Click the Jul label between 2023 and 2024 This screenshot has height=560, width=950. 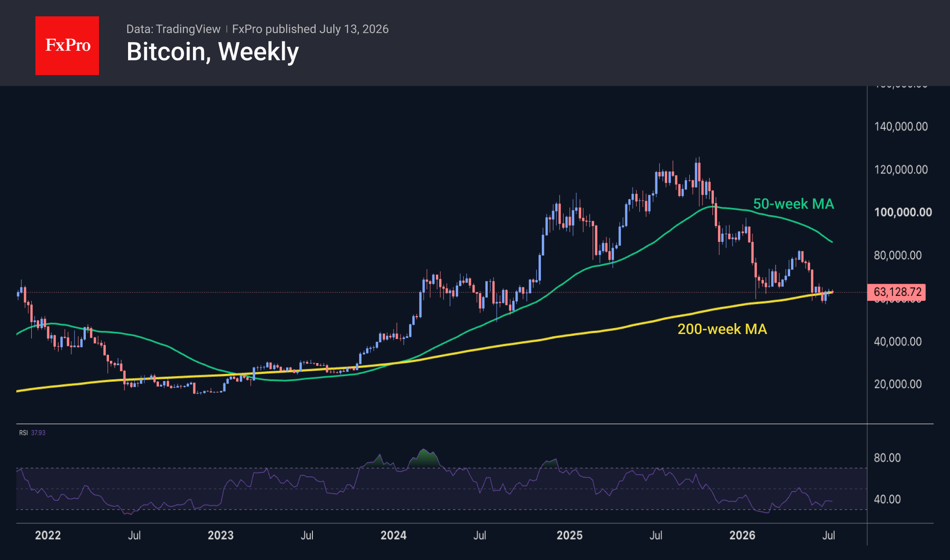coord(307,535)
